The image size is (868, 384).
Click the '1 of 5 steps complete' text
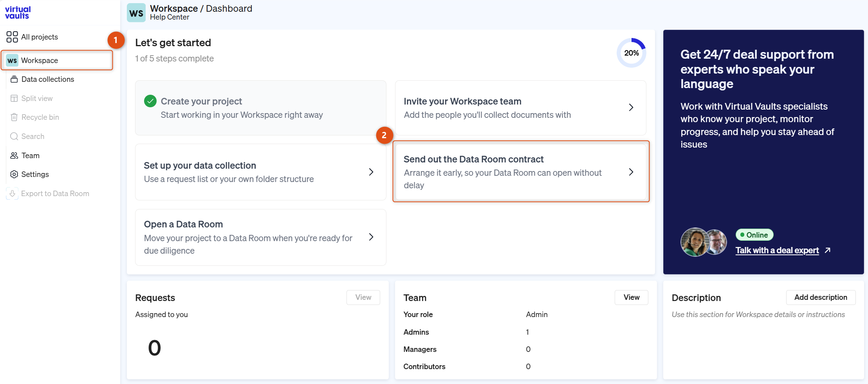tap(174, 58)
